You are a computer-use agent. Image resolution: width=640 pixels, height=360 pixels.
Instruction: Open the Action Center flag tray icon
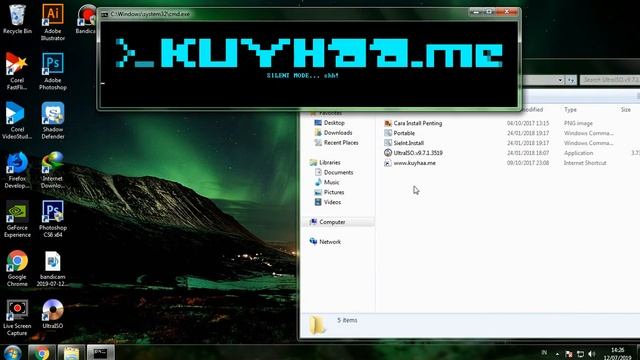[569, 354]
